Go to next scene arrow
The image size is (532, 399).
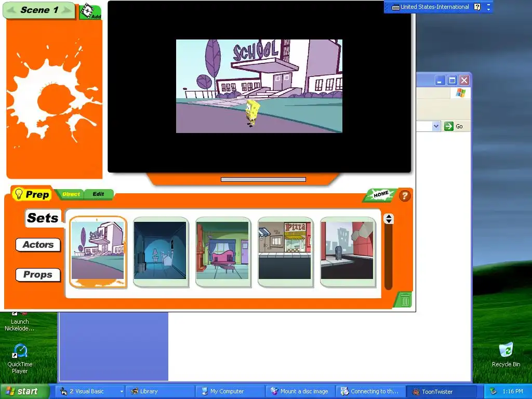(66, 10)
